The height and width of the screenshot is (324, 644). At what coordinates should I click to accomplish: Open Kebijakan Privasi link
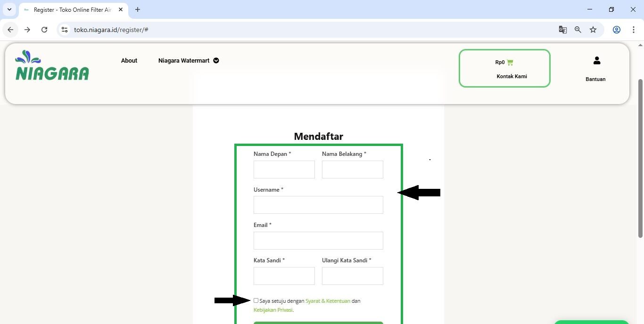(x=273, y=310)
